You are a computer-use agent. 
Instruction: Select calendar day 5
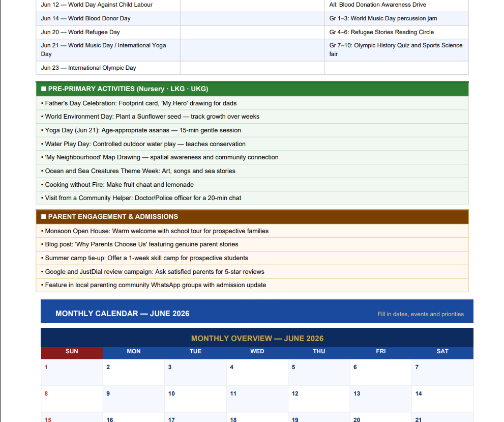pos(319,372)
